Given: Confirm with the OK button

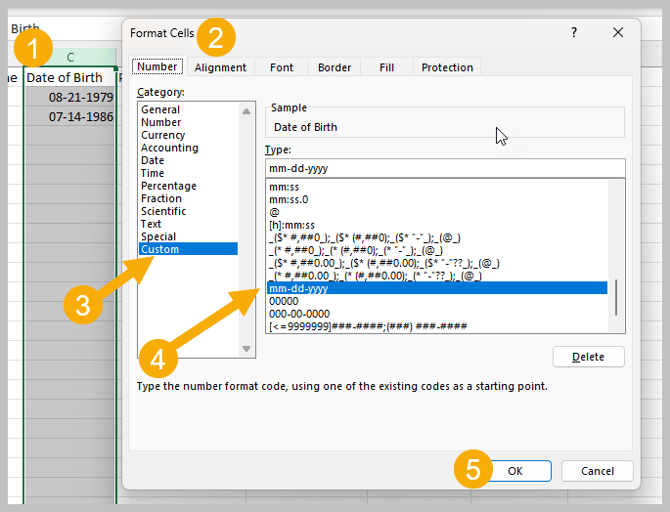Looking at the screenshot, I should (x=515, y=471).
